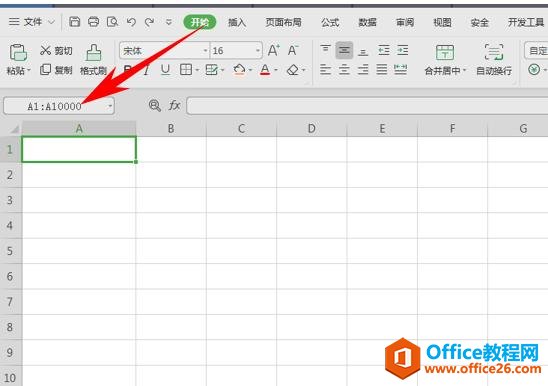Redo the last action
The width and height of the screenshot is (548, 386).
click(150, 22)
